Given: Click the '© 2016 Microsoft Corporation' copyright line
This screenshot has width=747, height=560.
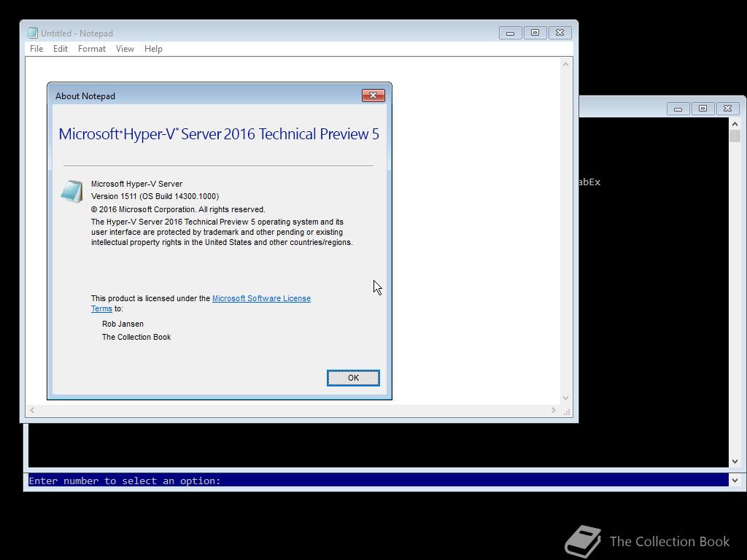Looking at the screenshot, I should coord(178,209).
